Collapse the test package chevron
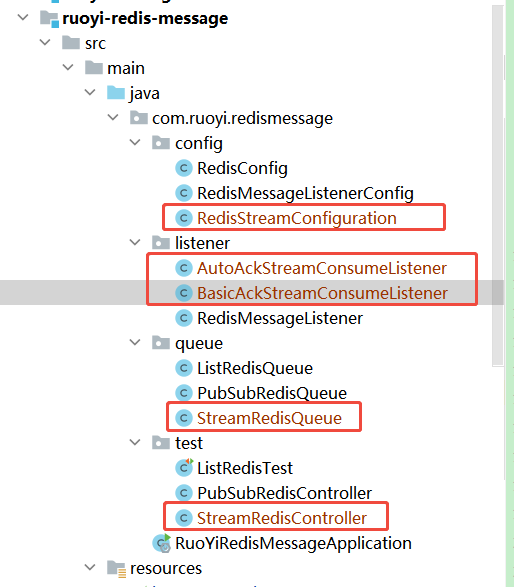Image resolution: width=514 pixels, height=587 pixels. pos(135,442)
